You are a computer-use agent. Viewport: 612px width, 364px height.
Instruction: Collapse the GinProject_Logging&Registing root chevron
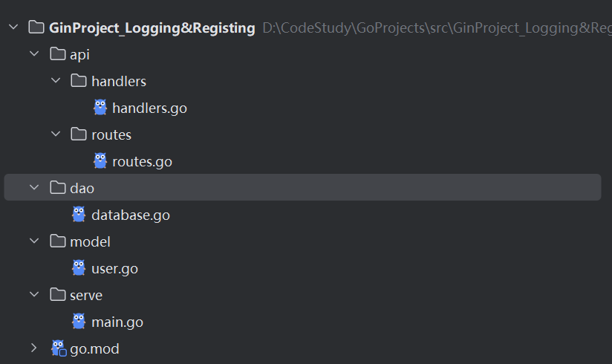(13, 27)
